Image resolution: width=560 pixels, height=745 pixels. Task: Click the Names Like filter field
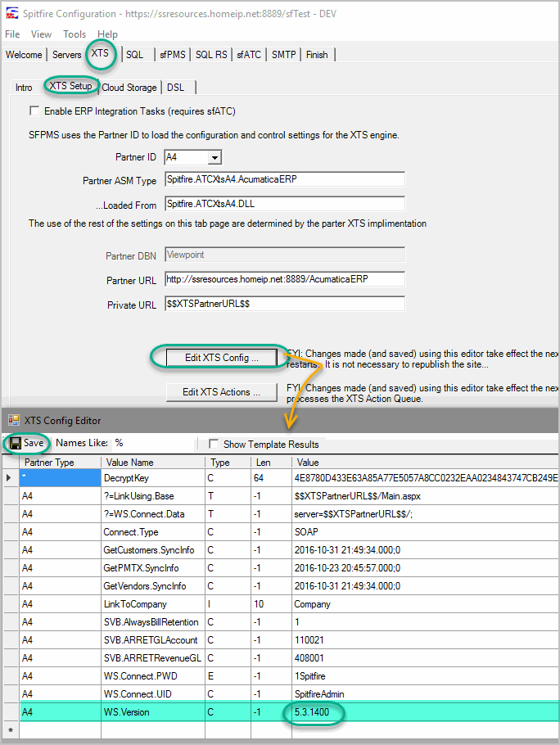point(153,443)
